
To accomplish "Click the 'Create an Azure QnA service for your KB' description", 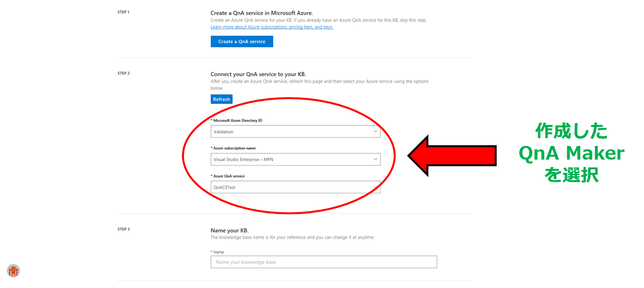I will point(319,20).
